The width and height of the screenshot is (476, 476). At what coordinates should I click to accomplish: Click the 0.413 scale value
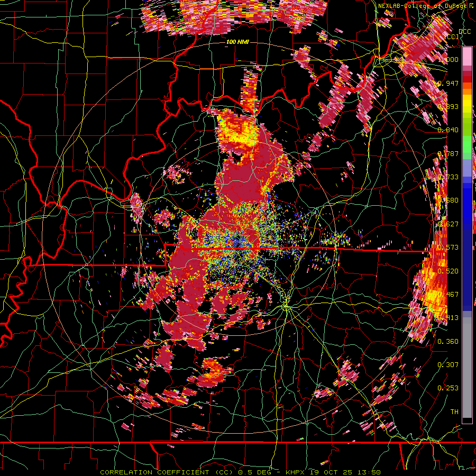pyautogui.click(x=448, y=318)
